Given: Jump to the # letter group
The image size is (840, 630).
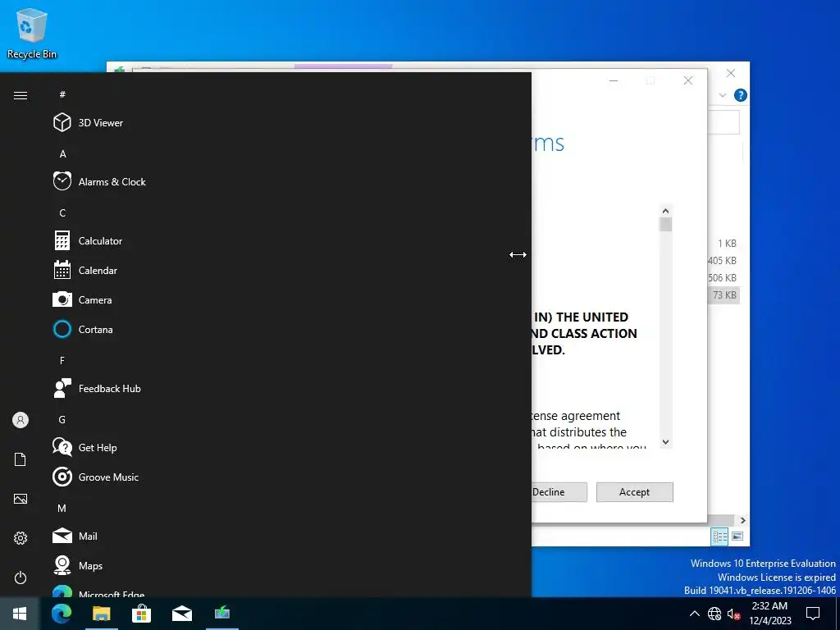Looking at the screenshot, I should 62,94.
